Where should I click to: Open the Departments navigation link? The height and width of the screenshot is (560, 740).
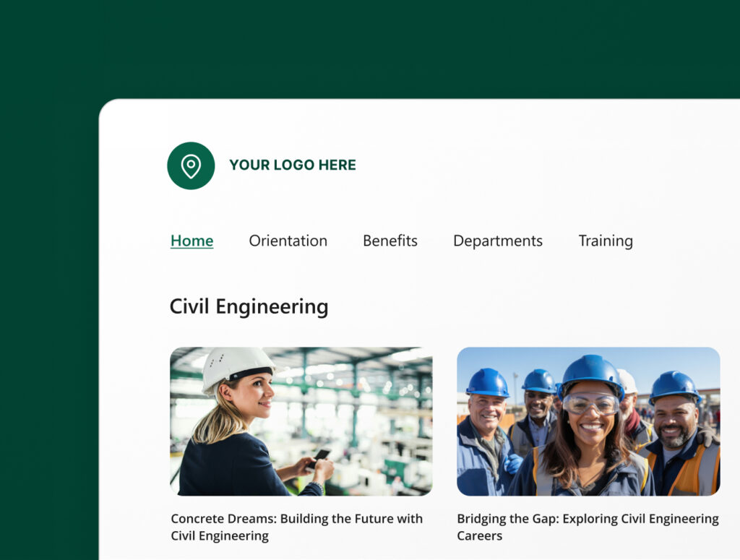click(x=497, y=241)
